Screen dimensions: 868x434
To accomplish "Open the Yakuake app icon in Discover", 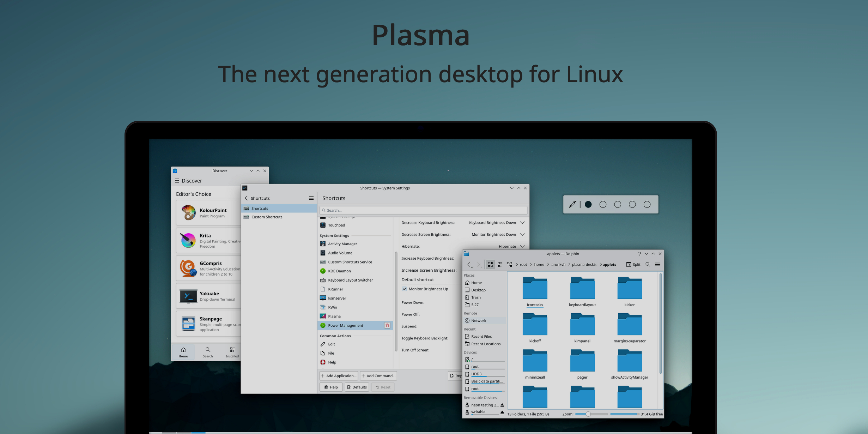I will point(188,296).
